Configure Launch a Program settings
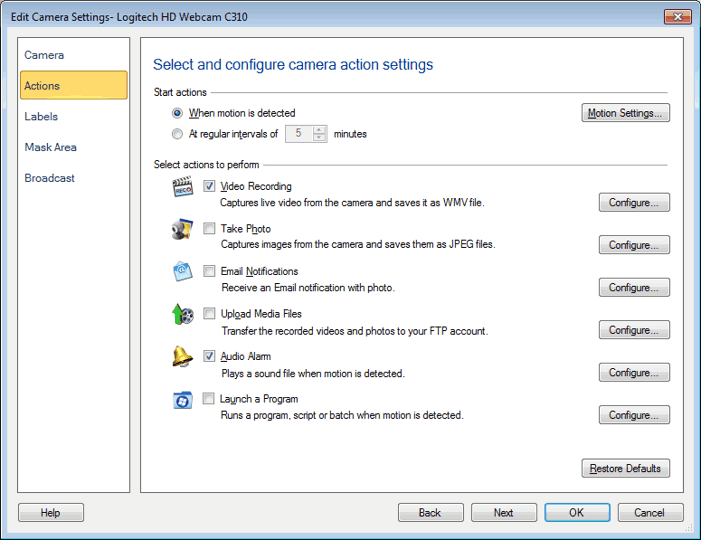This screenshot has width=701, height=540. click(634, 415)
